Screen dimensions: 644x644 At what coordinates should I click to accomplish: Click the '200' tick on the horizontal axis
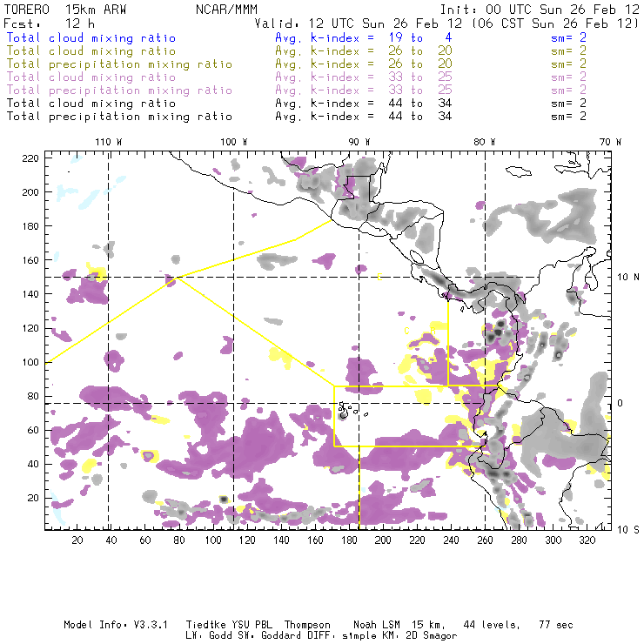383,540
